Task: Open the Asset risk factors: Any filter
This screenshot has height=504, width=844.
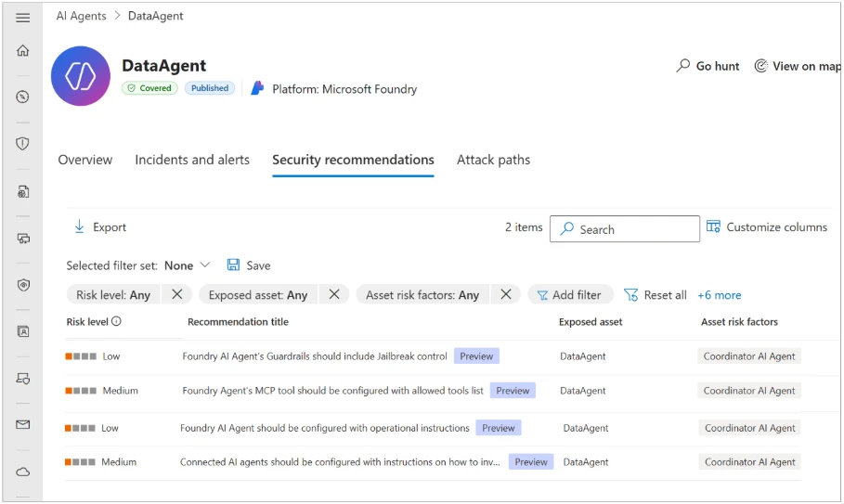Action: (422, 295)
